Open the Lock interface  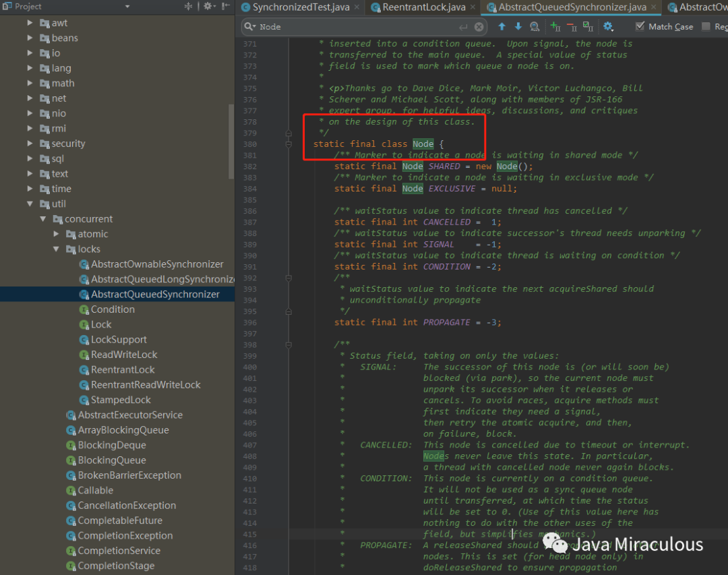click(100, 324)
